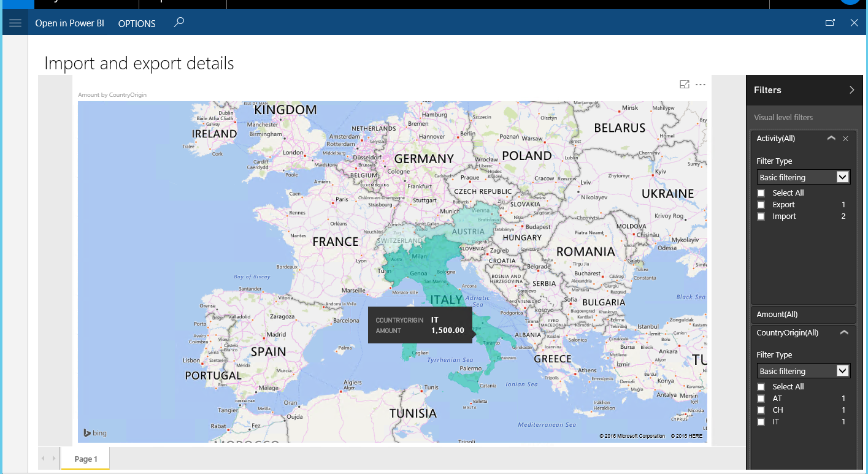Open Activity Filter Type dropdown
Image resolution: width=868 pixels, height=474 pixels.
pyautogui.click(x=803, y=177)
